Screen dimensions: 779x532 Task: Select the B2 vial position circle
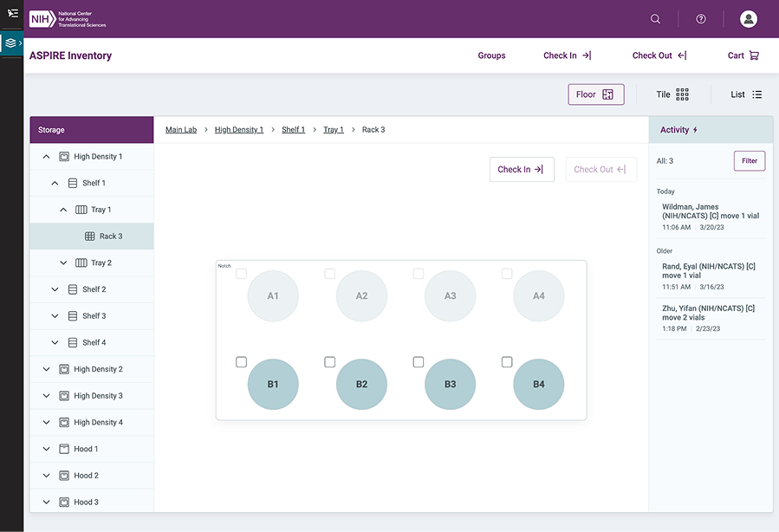point(361,383)
